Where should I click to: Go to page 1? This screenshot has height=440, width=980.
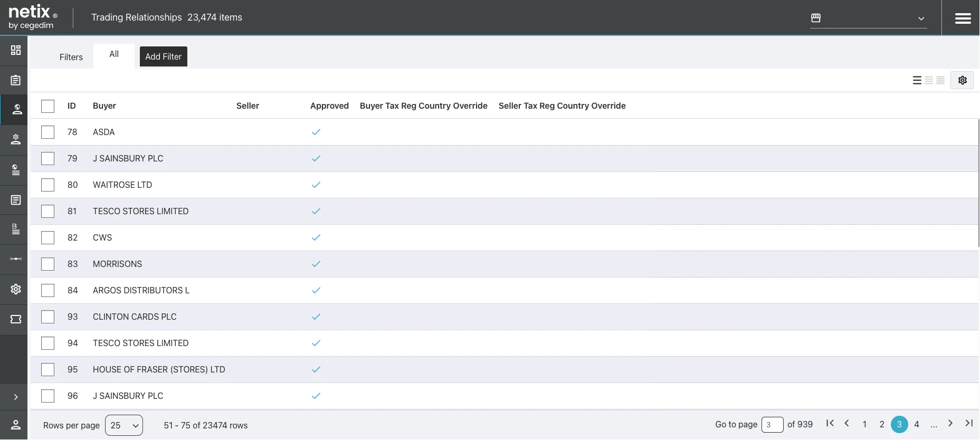coord(864,424)
